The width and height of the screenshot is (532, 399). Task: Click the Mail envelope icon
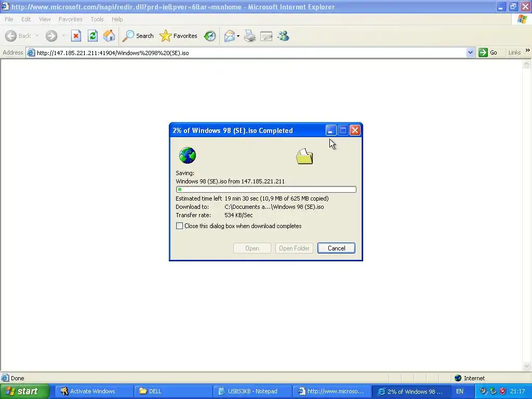tap(229, 36)
